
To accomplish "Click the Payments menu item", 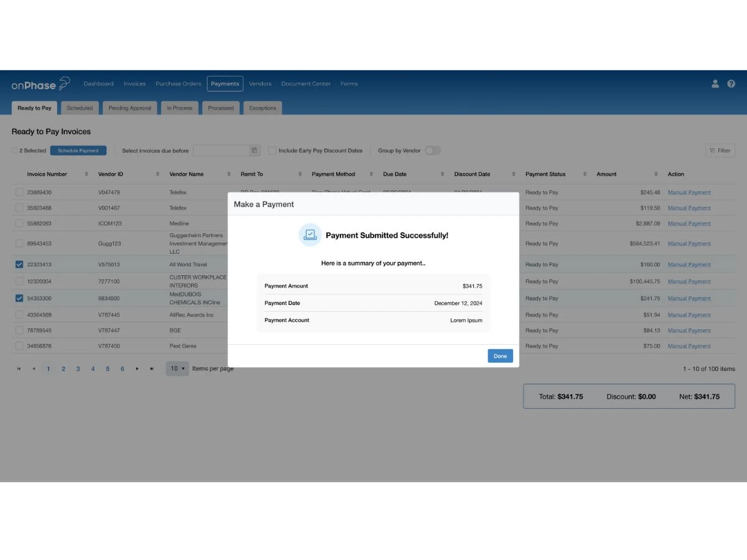I will [x=225, y=84].
